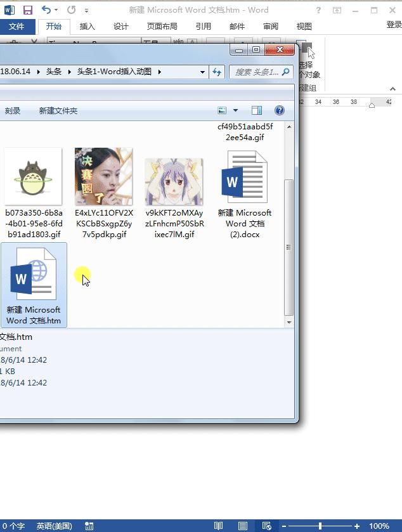Click the zoom slider handle

(320, 526)
